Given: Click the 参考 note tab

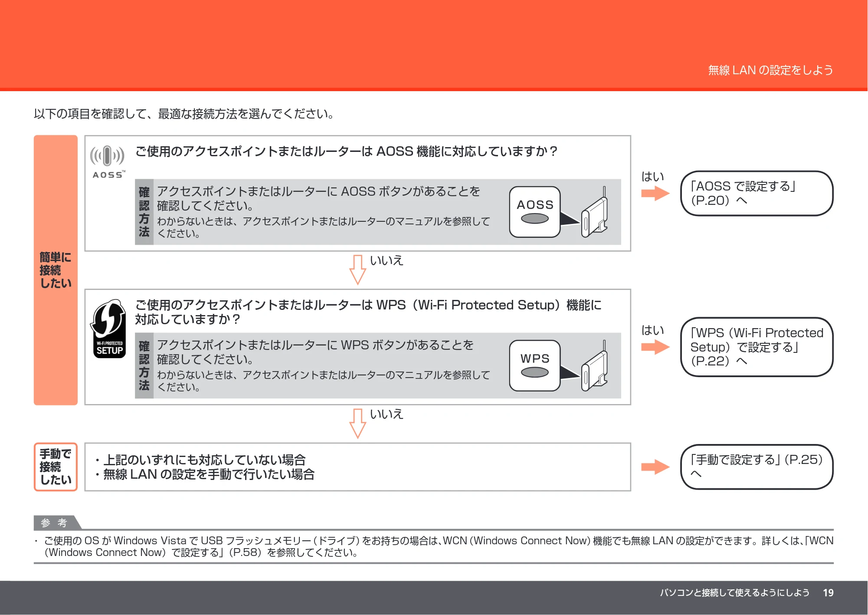Looking at the screenshot, I should click(x=57, y=523).
